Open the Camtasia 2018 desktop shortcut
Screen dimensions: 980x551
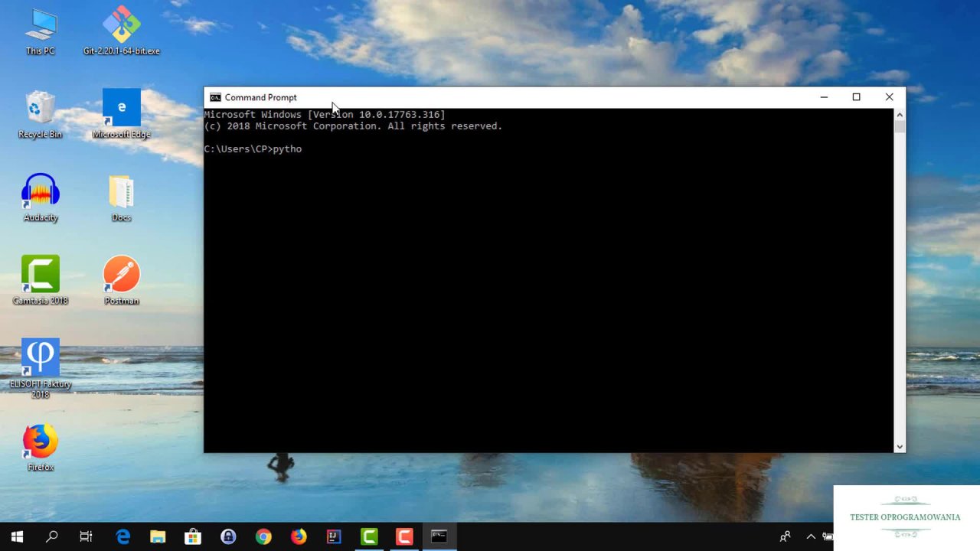point(41,275)
